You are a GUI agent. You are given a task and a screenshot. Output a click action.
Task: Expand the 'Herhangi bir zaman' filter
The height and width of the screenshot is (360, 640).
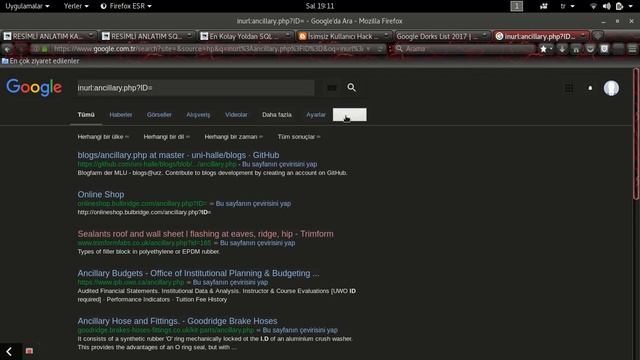[x=233, y=137]
